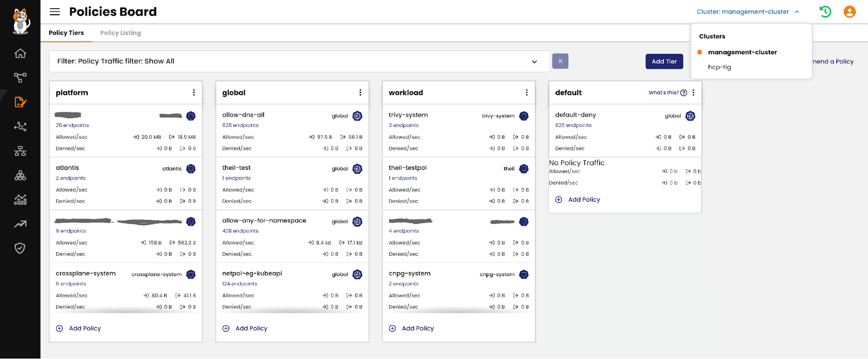Open the network sets sidebar icon

pyautogui.click(x=20, y=151)
